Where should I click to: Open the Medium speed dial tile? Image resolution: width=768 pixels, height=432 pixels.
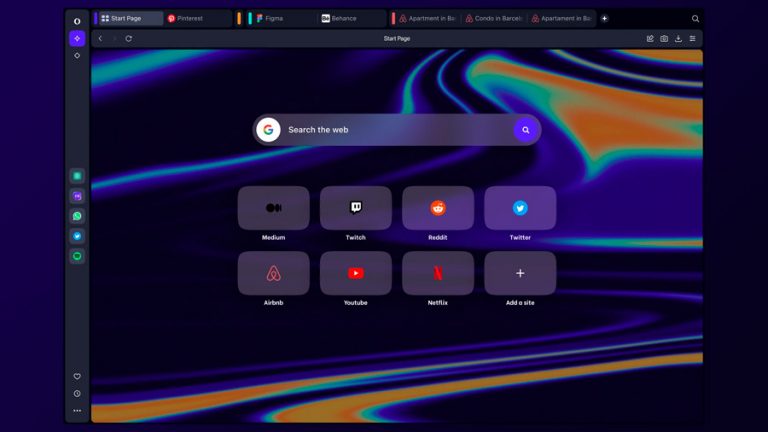click(273, 208)
